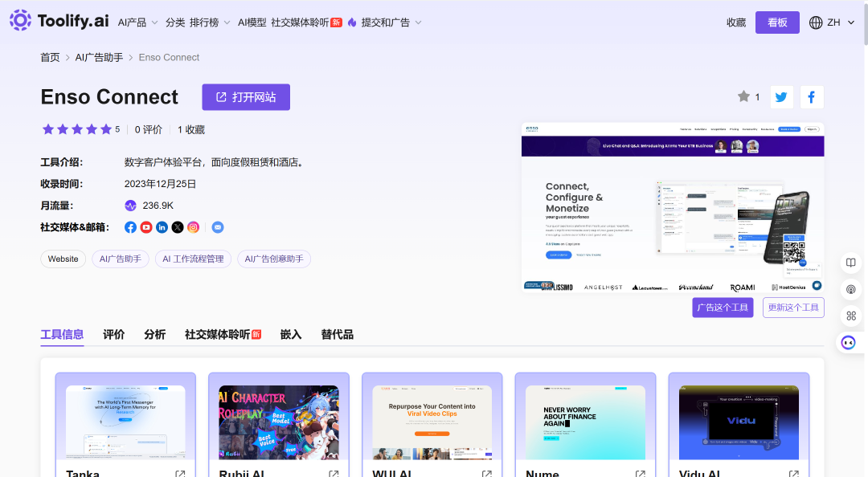Viewport: 868px width, 477px height.
Task: Switch to the 评价 tab
Action: pyautogui.click(x=113, y=334)
